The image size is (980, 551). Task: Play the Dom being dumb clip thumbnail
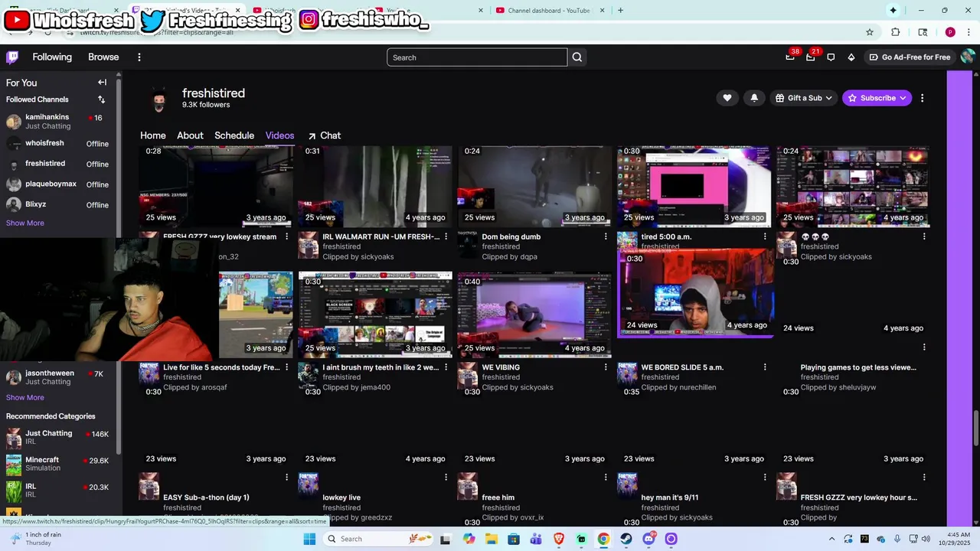pos(534,187)
